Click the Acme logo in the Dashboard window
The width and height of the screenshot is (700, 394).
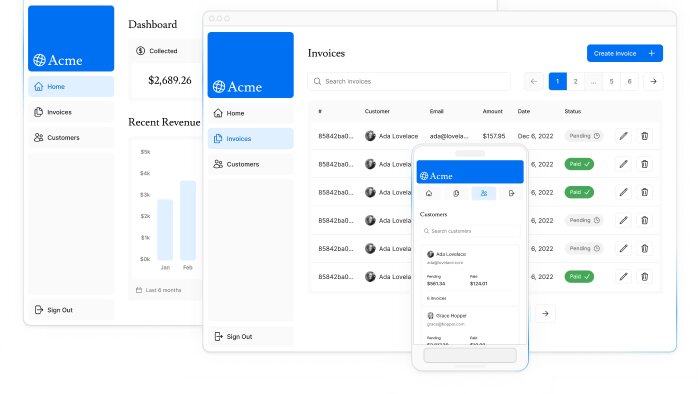(58, 60)
